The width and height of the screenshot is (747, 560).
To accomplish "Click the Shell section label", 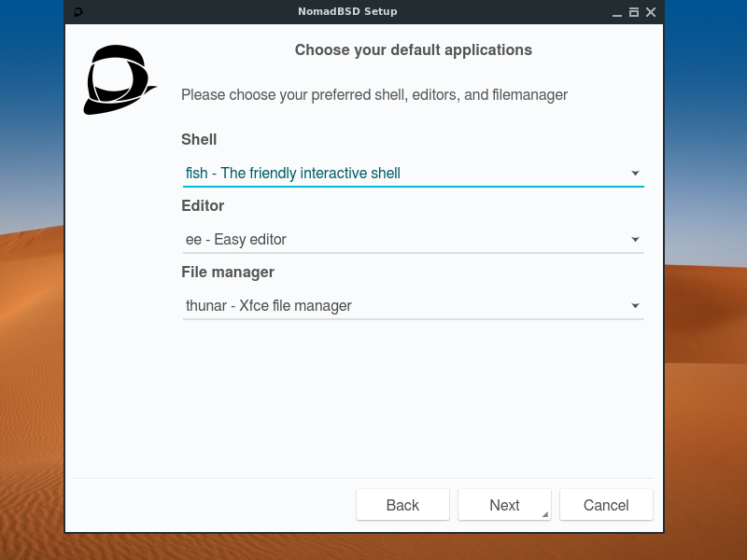I will coord(199,139).
